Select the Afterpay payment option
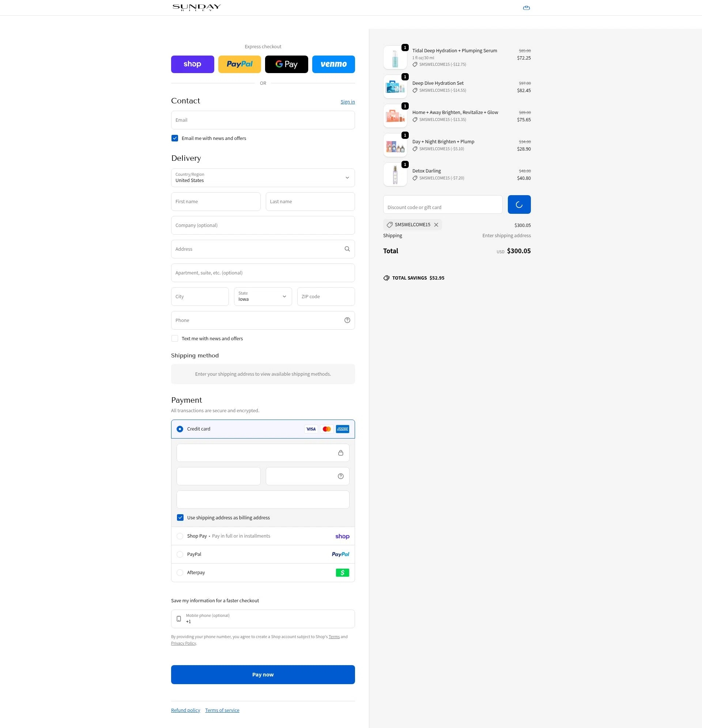The image size is (702, 728). pos(180,572)
